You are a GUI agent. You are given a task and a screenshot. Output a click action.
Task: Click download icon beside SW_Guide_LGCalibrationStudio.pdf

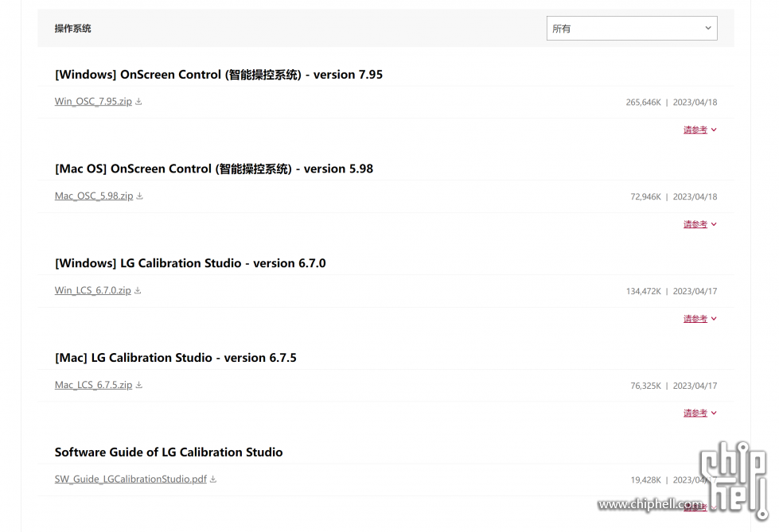click(213, 480)
